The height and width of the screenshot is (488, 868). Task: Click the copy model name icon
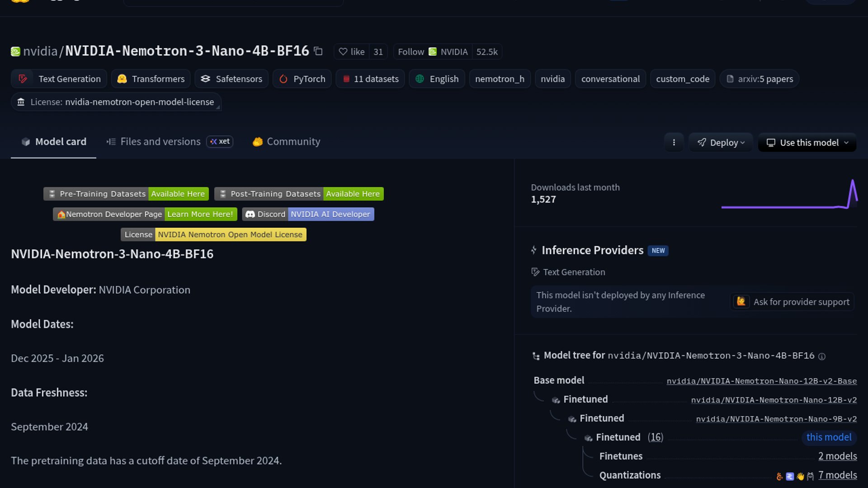click(318, 51)
